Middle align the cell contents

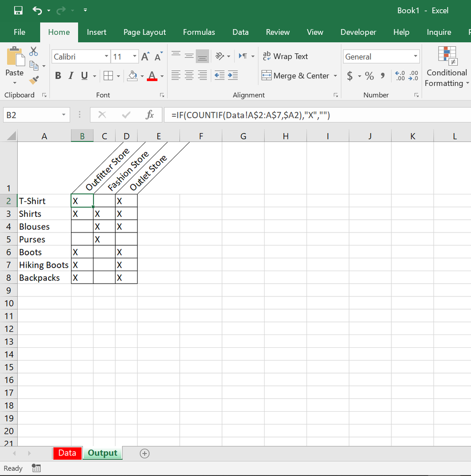pyautogui.click(x=189, y=56)
